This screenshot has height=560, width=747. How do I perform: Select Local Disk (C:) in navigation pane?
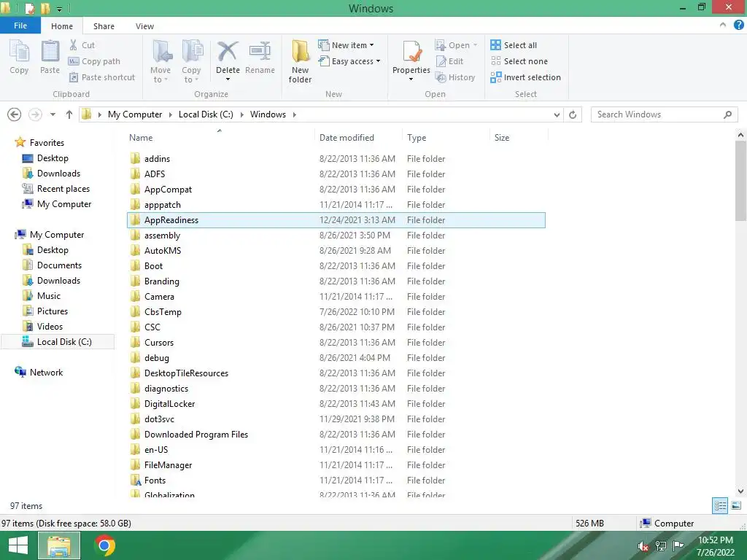tap(57, 341)
